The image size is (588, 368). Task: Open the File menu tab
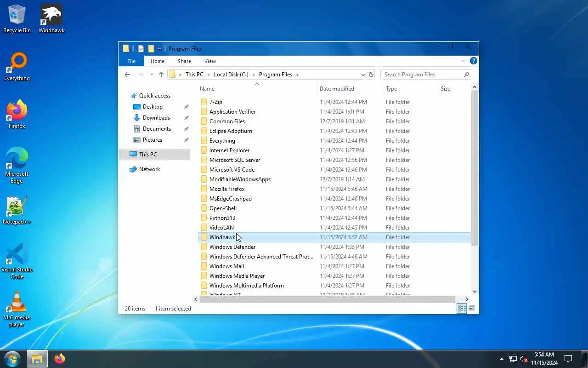(x=131, y=61)
